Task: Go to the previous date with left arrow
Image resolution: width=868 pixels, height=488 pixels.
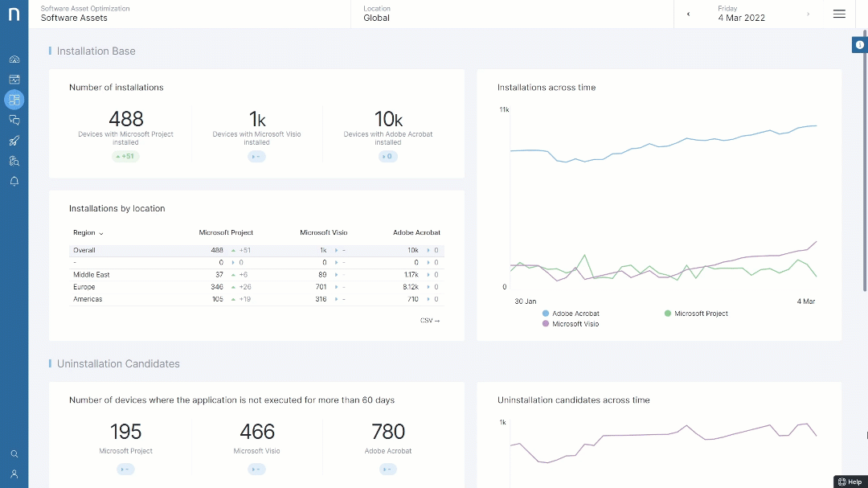Action: 688,14
